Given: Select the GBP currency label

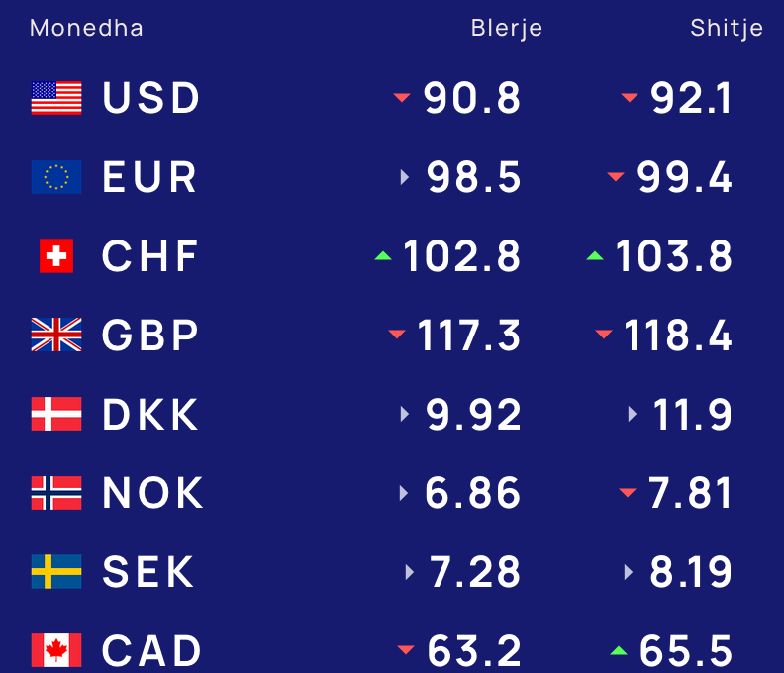Looking at the screenshot, I should [150, 336].
